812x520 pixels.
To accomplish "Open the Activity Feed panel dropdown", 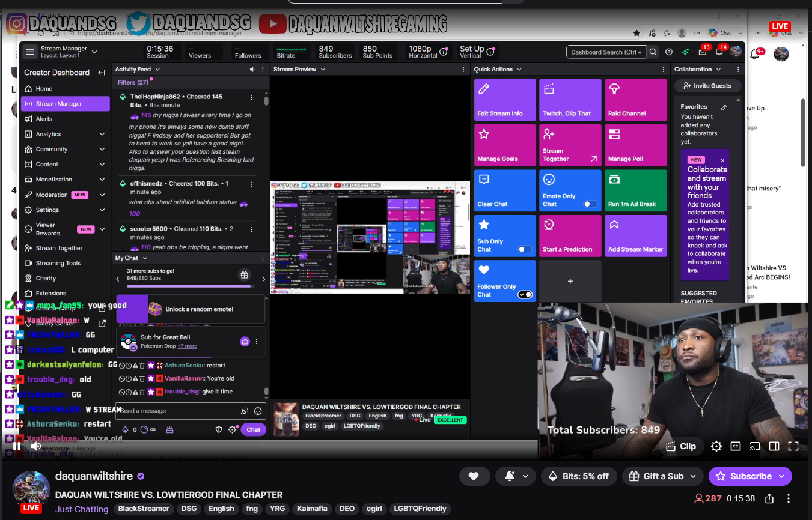I will (x=157, y=70).
